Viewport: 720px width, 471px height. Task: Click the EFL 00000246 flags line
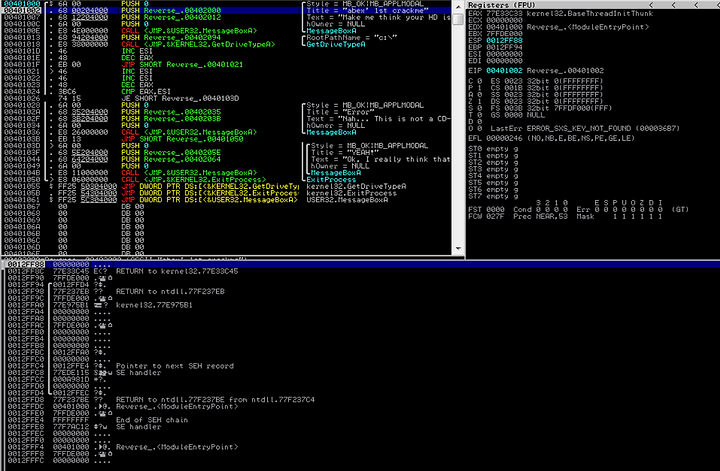click(x=551, y=138)
